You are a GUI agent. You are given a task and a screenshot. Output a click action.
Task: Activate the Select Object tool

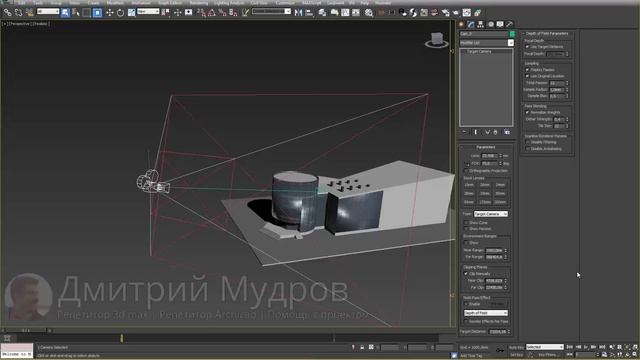(65, 13)
